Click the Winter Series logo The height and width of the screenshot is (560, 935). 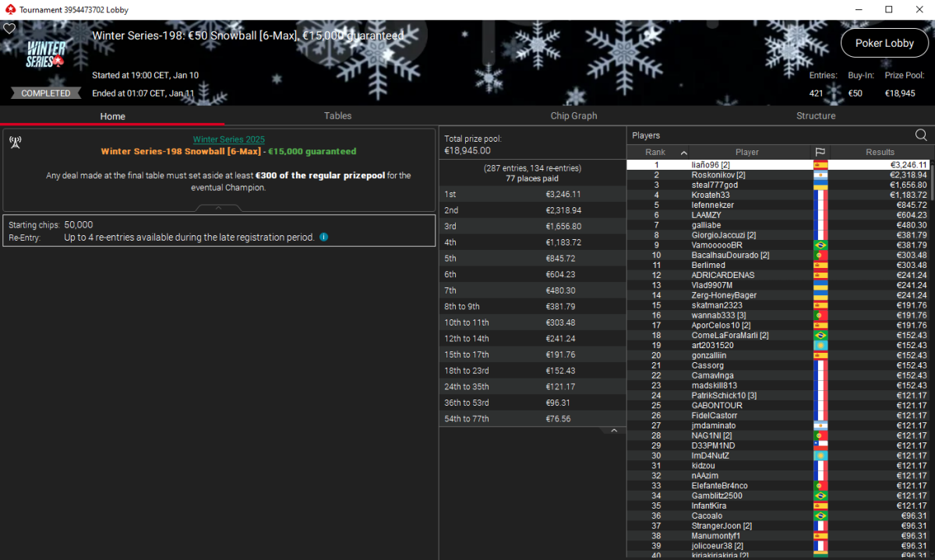point(46,54)
